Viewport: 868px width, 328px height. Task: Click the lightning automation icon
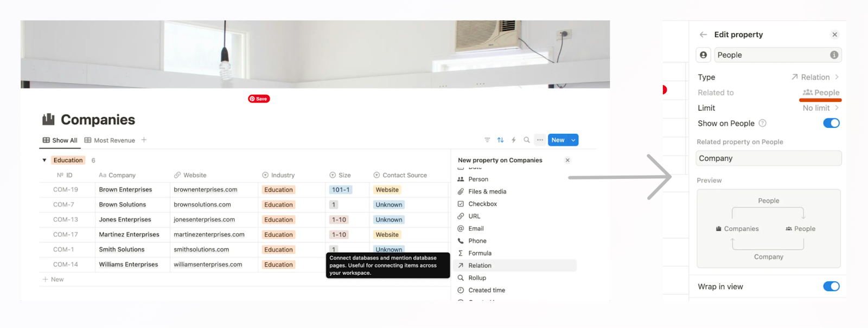513,140
